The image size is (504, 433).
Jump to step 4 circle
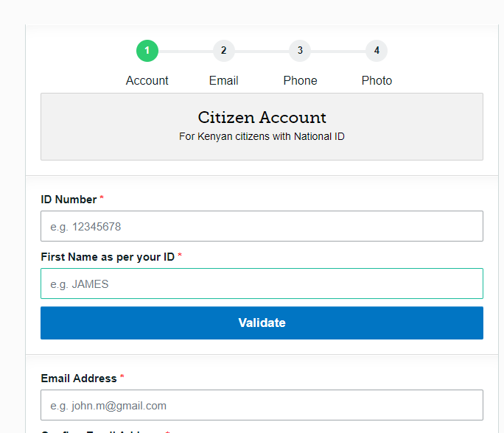click(x=377, y=51)
